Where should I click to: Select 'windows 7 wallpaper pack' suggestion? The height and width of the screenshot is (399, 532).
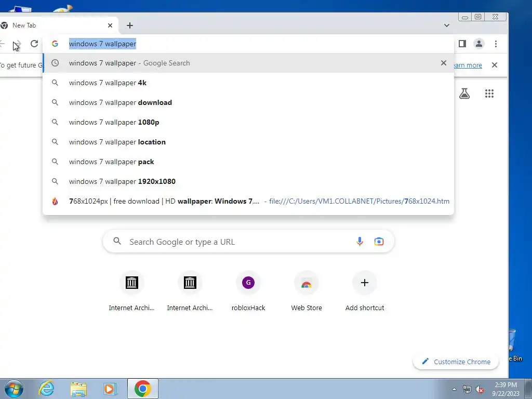click(248, 162)
